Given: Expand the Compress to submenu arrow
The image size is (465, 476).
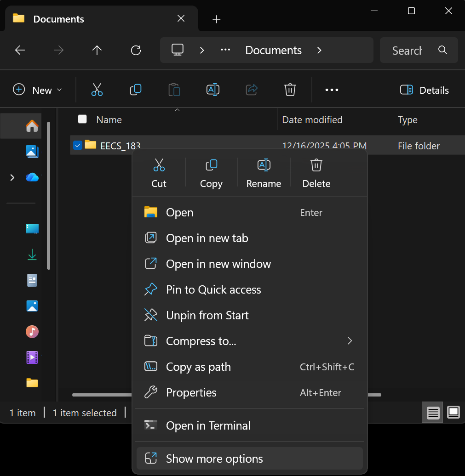Looking at the screenshot, I should (350, 341).
